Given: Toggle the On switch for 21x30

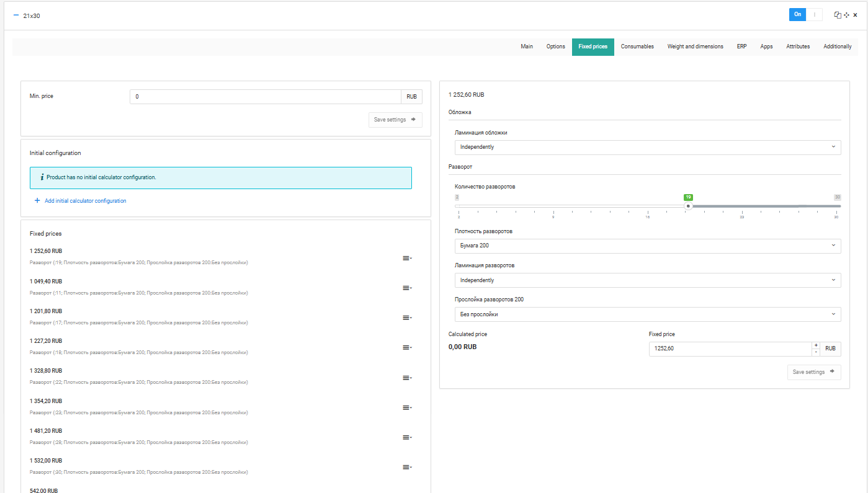Looking at the screenshot, I should coord(805,14).
